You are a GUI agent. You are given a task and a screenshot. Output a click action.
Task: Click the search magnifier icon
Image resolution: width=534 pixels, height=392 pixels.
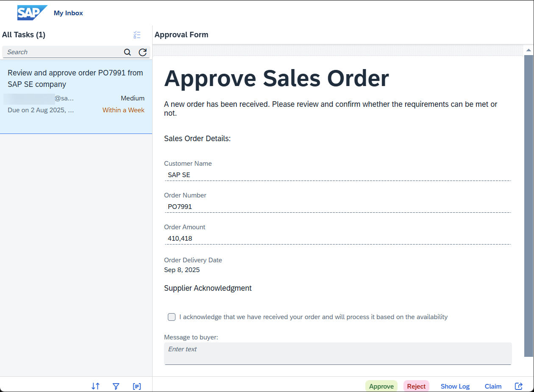click(x=127, y=52)
